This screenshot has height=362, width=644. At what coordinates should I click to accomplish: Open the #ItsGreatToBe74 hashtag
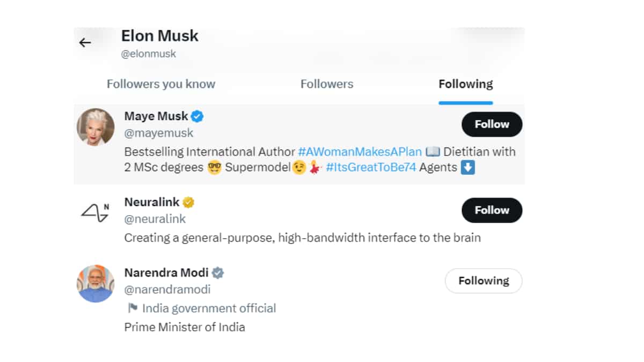pyautogui.click(x=371, y=167)
